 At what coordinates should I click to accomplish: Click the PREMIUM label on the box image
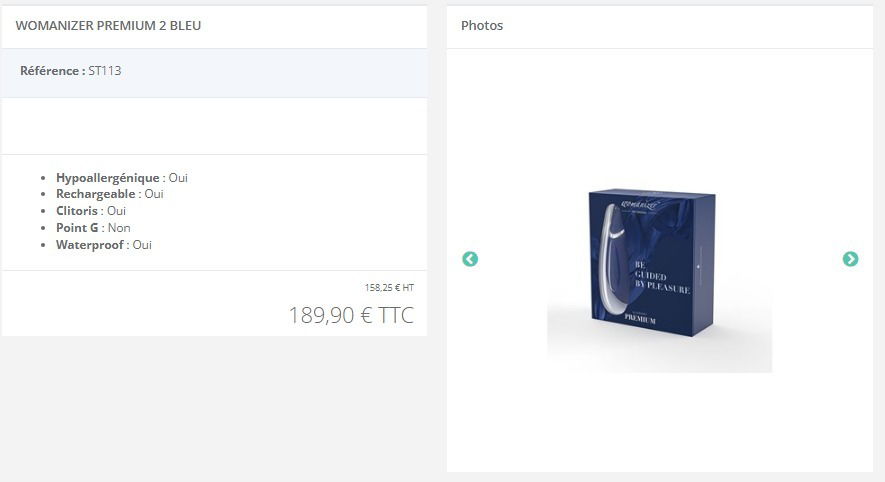coord(639,319)
